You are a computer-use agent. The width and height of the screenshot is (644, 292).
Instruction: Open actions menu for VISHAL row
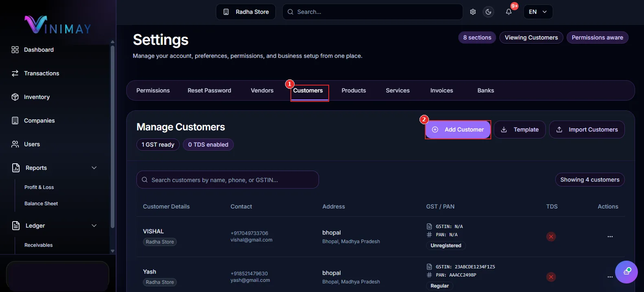coord(610,237)
